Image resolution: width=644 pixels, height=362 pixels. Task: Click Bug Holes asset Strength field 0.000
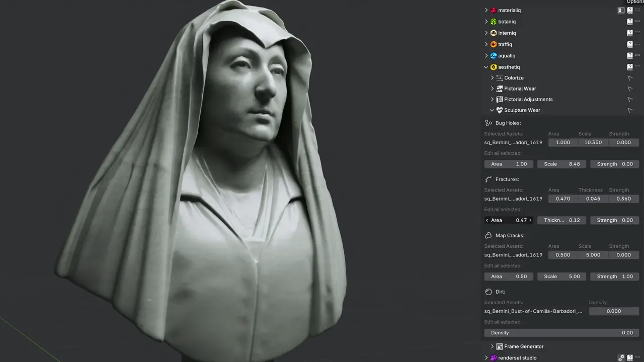point(624,142)
